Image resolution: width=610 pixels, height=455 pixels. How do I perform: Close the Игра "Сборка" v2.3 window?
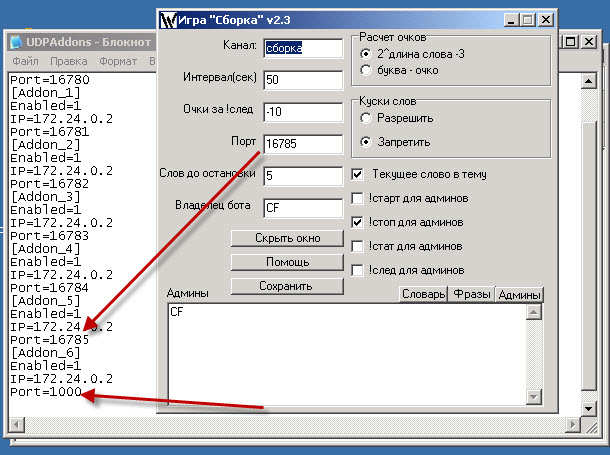click(x=544, y=19)
